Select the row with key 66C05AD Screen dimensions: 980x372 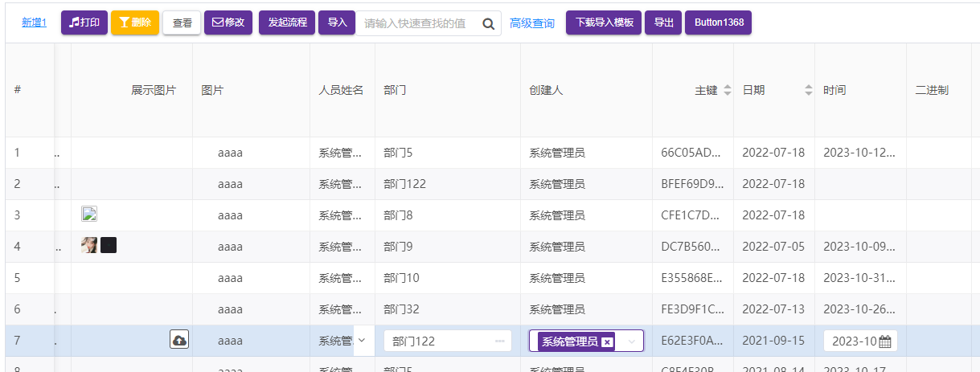[x=691, y=153]
